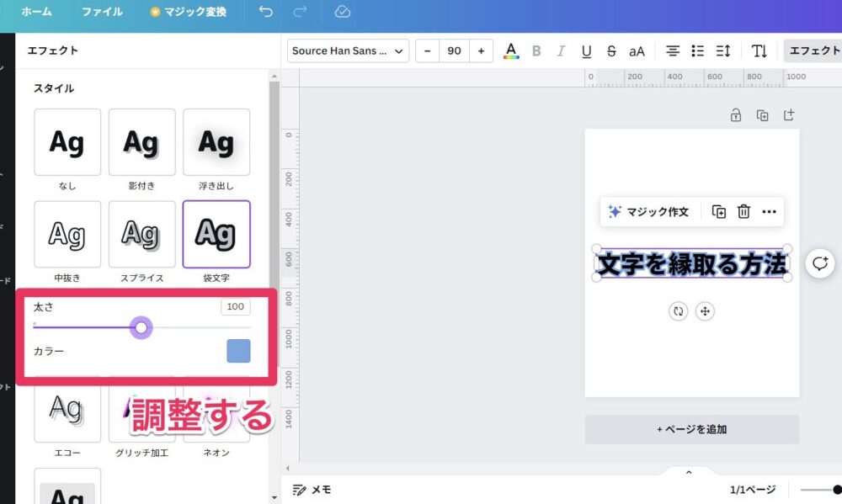Delete the text with trash icon

click(x=743, y=212)
